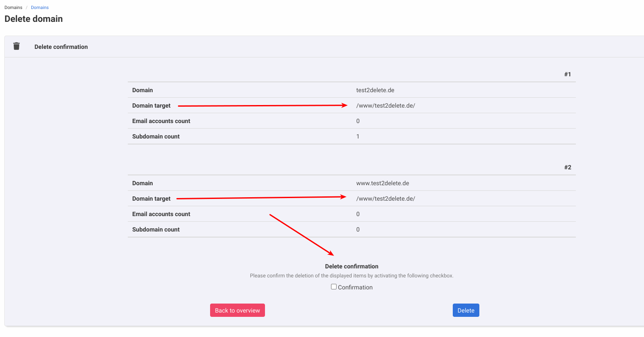Click the subdomain count value 1
This screenshot has width=644, height=337.
coord(358,136)
